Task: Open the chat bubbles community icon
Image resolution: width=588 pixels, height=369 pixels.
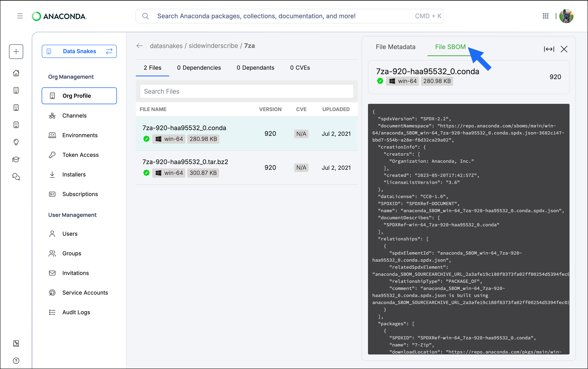Action: (x=16, y=176)
